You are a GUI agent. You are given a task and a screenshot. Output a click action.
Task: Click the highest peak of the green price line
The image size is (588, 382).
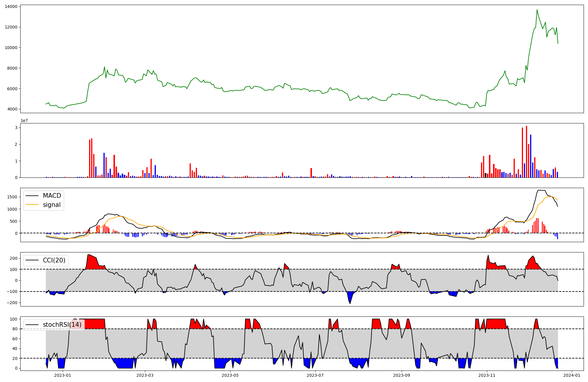537,10
